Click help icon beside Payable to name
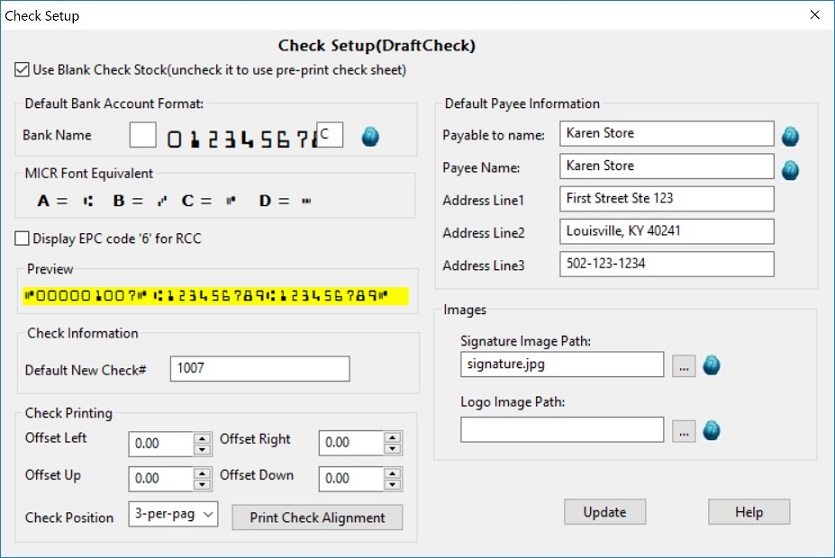This screenshot has width=835, height=558. pyautogui.click(x=790, y=136)
